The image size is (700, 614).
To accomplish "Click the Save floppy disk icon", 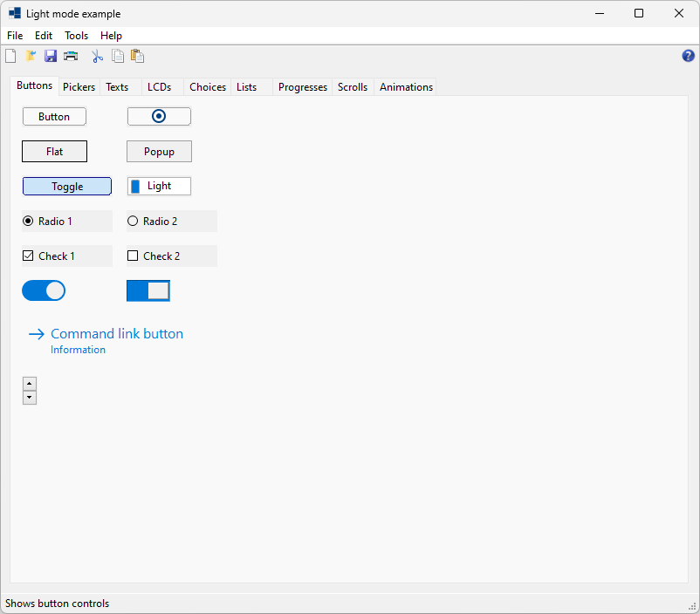I will [x=51, y=56].
